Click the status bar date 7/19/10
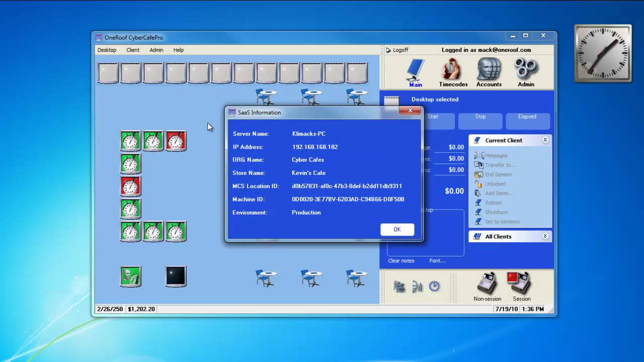This screenshot has height=362, width=644. coord(506,309)
